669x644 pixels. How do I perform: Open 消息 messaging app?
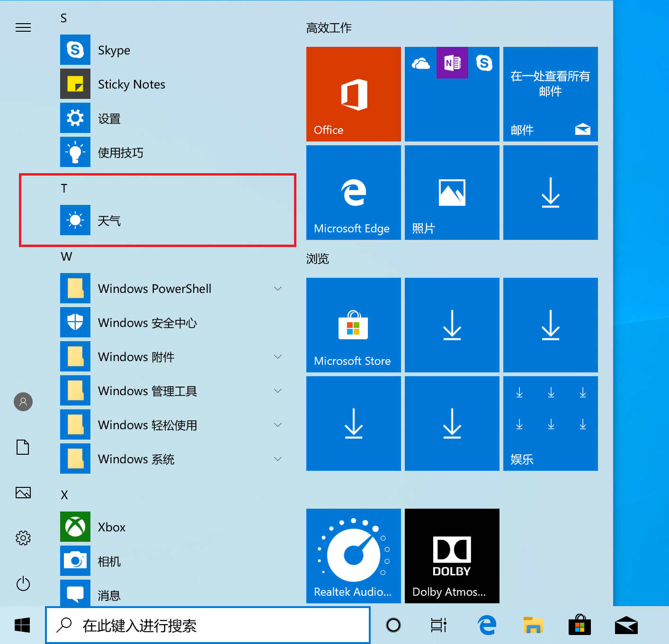(x=172, y=593)
